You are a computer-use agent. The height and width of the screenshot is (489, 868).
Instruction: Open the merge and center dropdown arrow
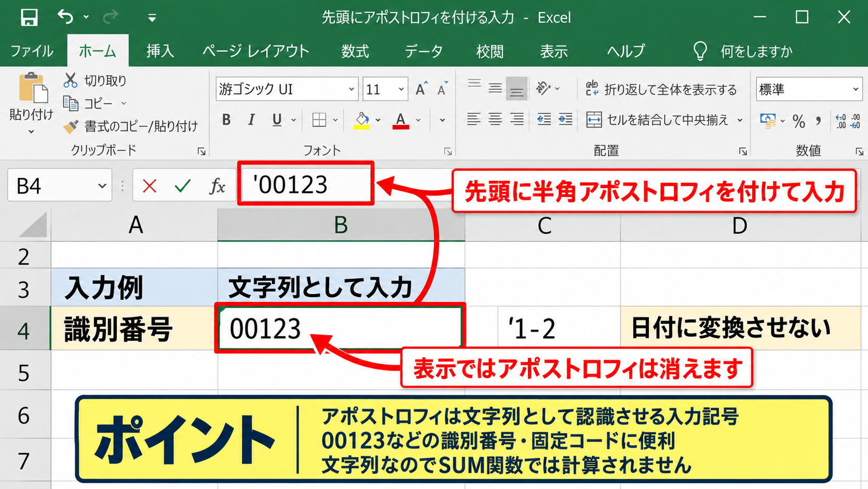(x=740, y=121)
